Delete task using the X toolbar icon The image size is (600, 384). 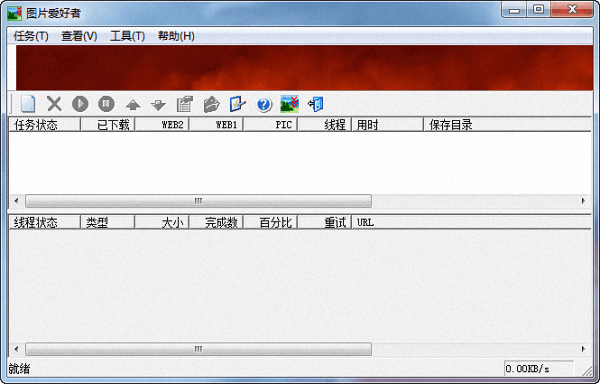54,104
